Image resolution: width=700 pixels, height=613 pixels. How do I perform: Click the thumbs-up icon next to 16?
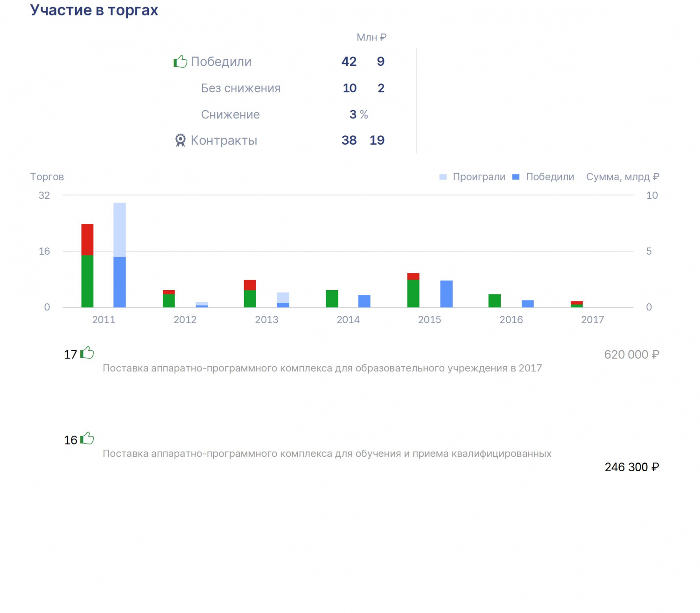tap(87, 439)
